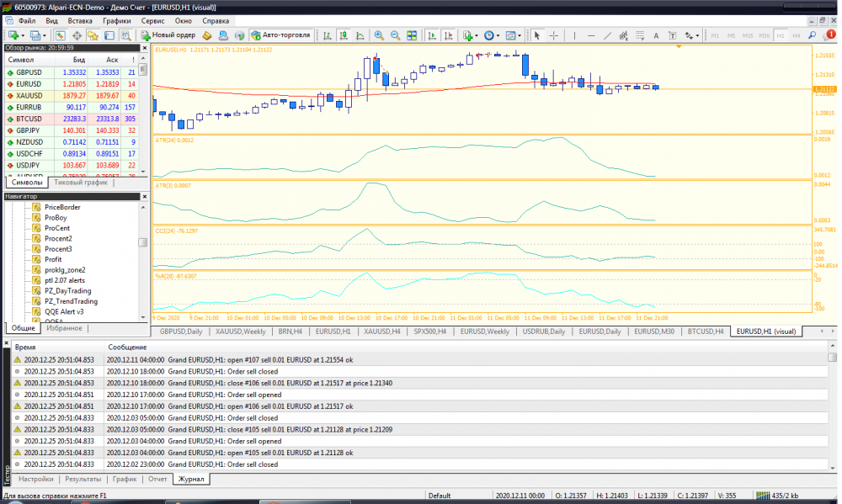Enable M15 timeframe button

coord(747,35)
